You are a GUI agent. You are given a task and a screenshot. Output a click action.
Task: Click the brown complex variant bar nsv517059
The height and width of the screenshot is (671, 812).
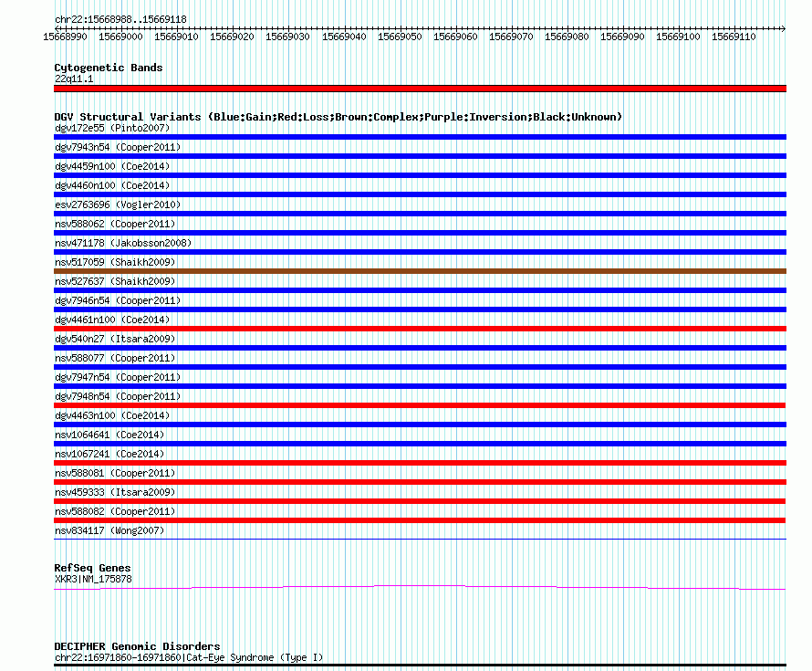(420, 271)
